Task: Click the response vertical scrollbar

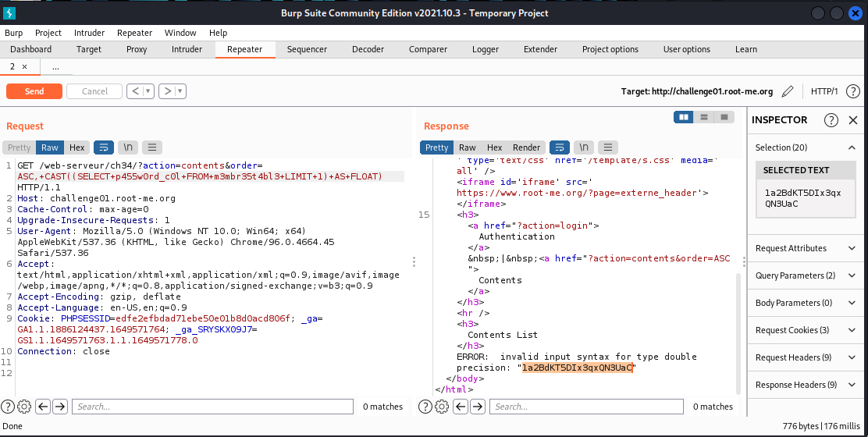Action: 738,332
